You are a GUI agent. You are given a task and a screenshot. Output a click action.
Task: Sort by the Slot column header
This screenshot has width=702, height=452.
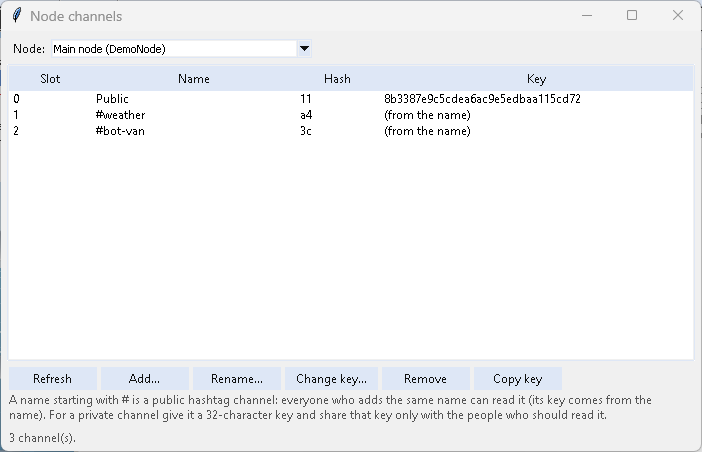tap(50, 79)
